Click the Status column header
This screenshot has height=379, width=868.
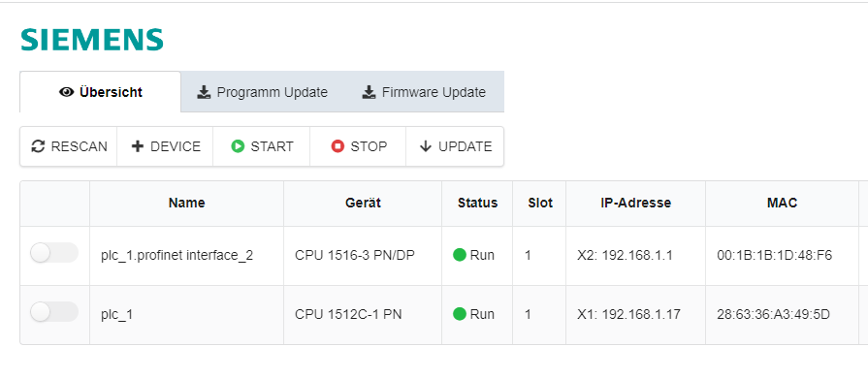pos(477,203)
